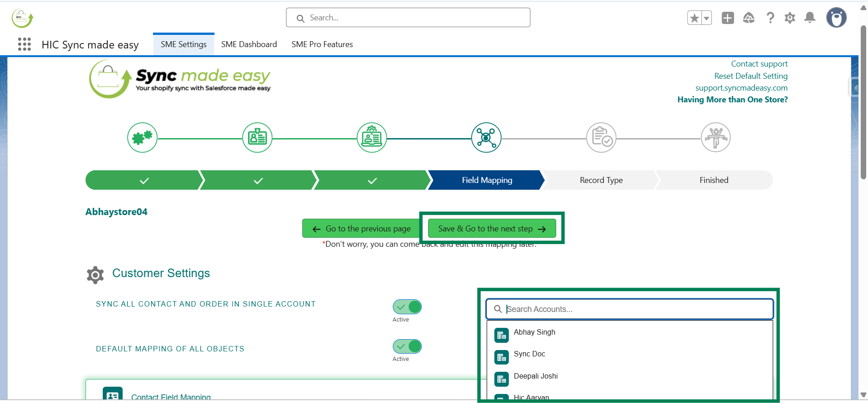Image resolution: width=868 pixels, height=403 pixels.
Task: Click the page vertical scrollbar
Action: tap(863, 102)
